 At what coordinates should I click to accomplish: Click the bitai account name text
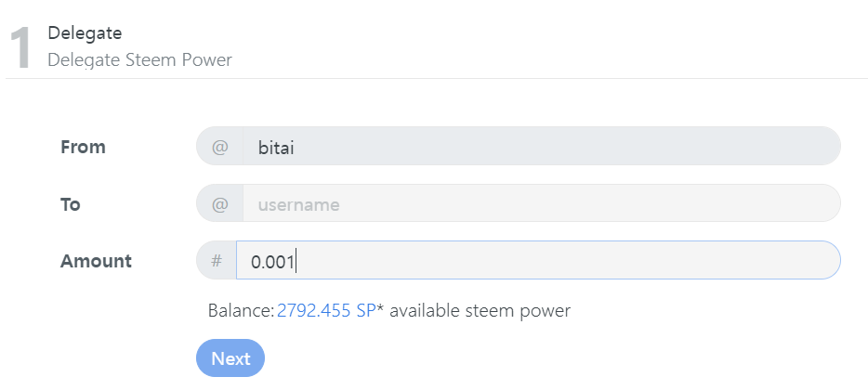pos(276,147)
